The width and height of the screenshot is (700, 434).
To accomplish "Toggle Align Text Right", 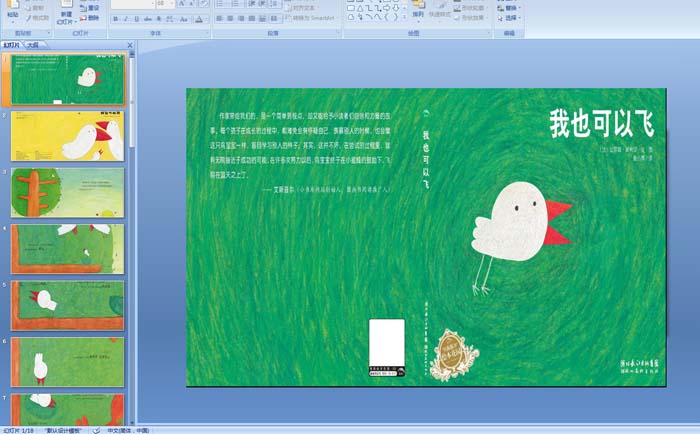I will pos(241,18).
